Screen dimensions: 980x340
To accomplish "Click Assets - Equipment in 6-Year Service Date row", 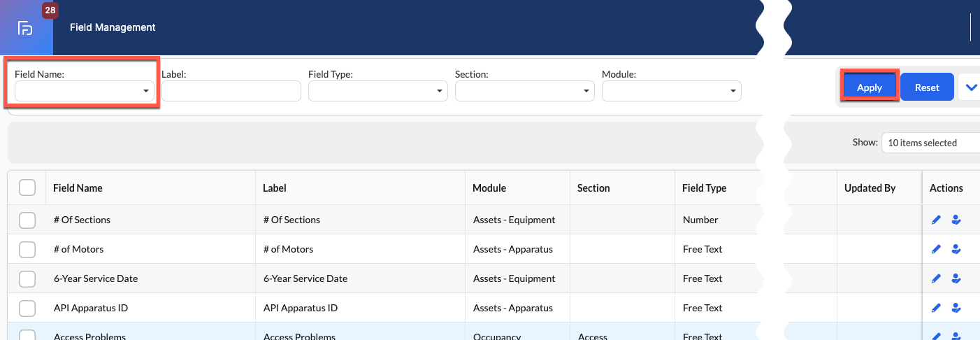I will [514, 278].
